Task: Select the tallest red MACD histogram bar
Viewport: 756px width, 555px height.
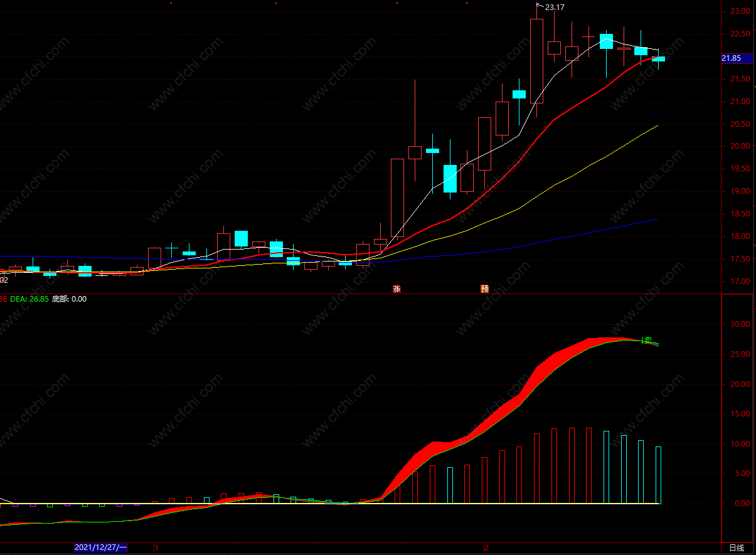Action: coord(588,465)
